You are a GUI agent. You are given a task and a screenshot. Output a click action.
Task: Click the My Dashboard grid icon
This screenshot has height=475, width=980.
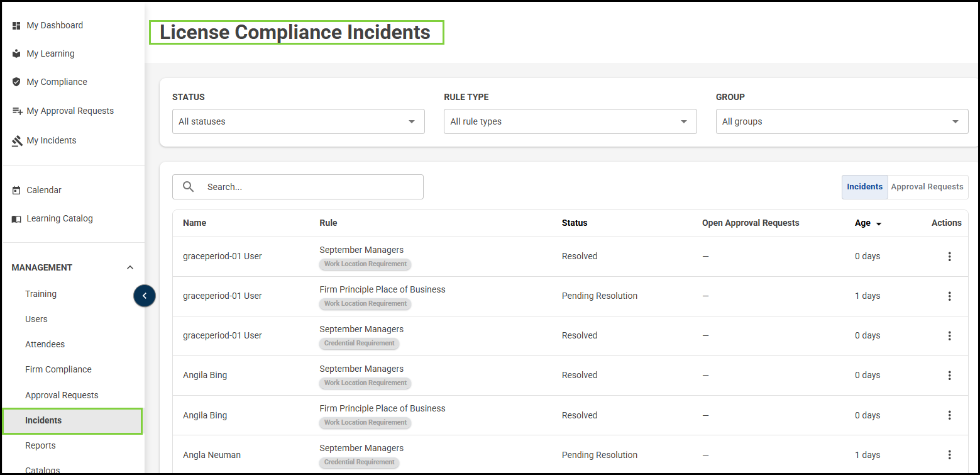point(16,26)
